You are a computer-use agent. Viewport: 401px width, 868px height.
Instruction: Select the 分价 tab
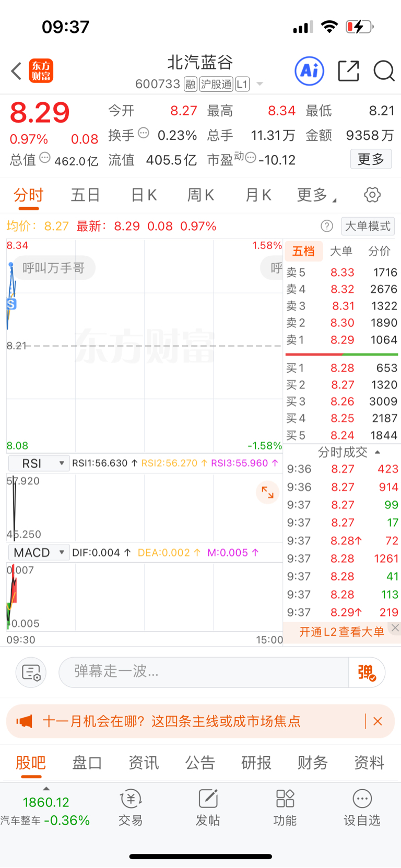coord(380,252)
